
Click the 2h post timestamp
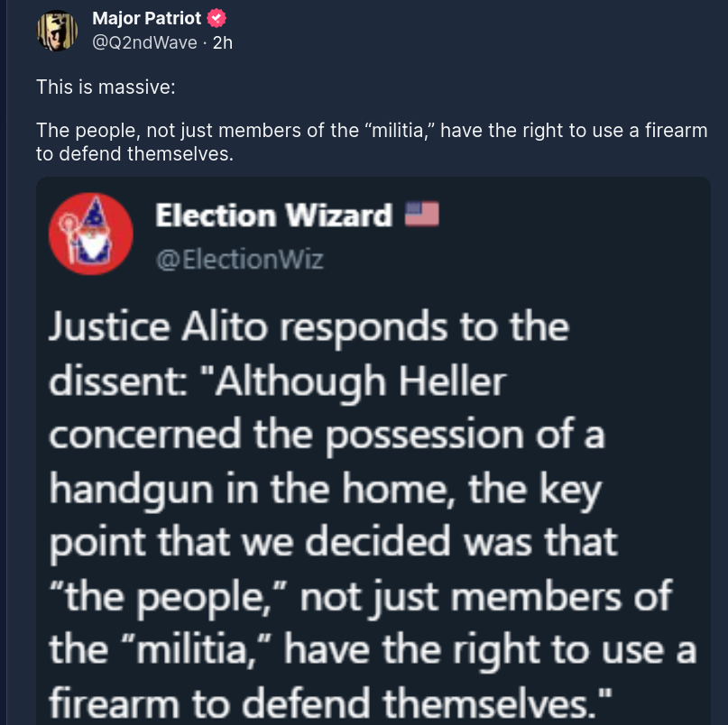[x=222, y=42]
